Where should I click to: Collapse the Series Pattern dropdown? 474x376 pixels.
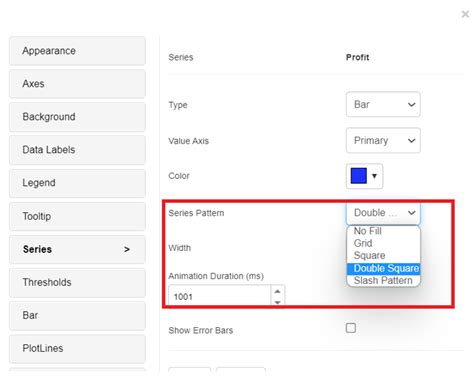pyautogui.click(x=383, y=213)
